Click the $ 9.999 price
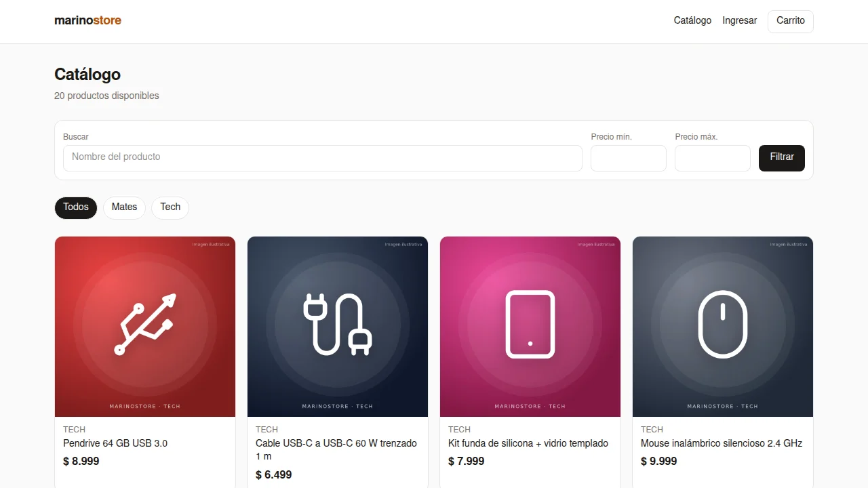The image size is (868, 488). tap(659, 462)
